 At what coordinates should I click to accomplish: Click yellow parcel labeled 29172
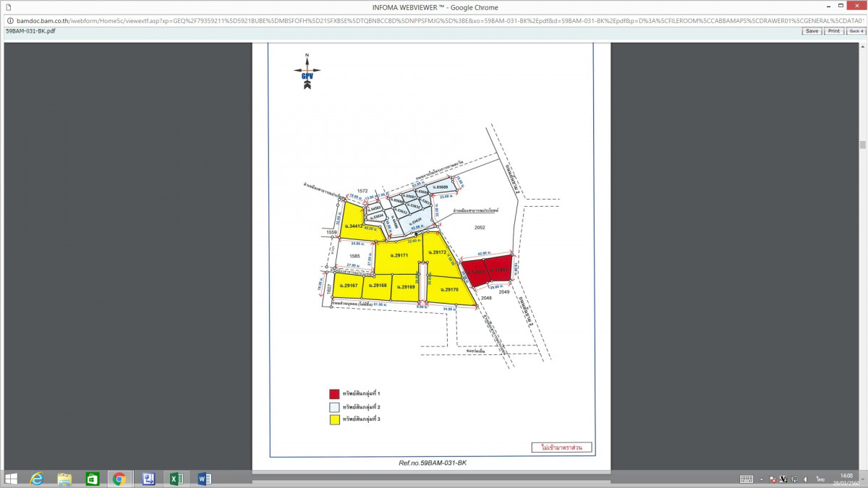pos(438,253)
